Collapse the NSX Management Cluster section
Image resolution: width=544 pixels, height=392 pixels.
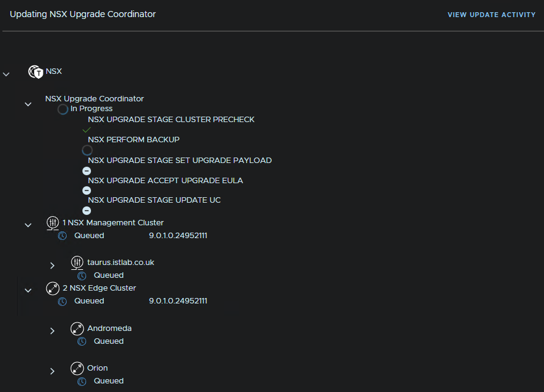pos(28,225)
